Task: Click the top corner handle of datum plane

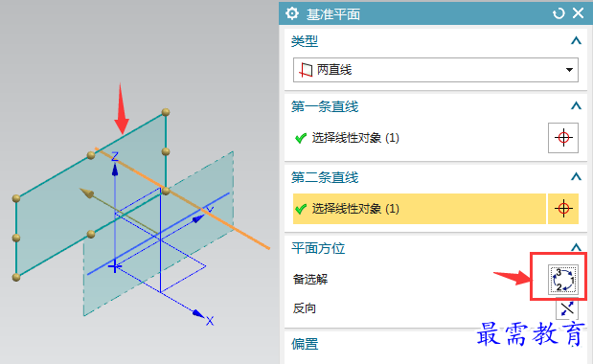Action: [x=166, y=112]
